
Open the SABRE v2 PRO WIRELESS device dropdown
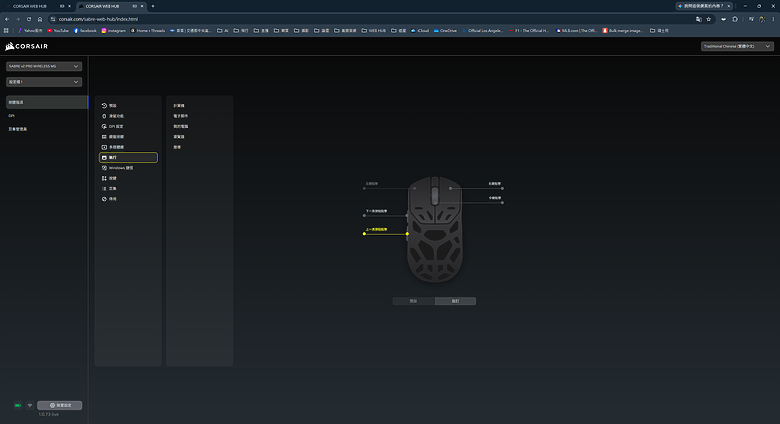click(x=44, y=66)
